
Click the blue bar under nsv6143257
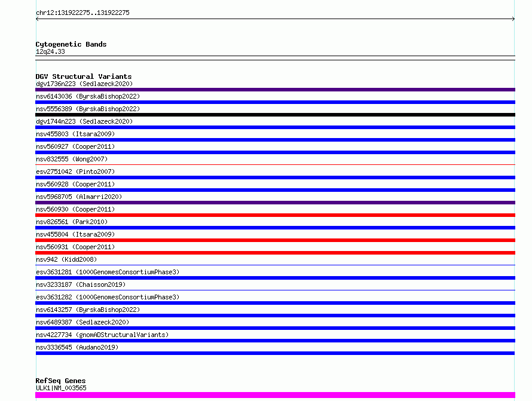point(275,316)
